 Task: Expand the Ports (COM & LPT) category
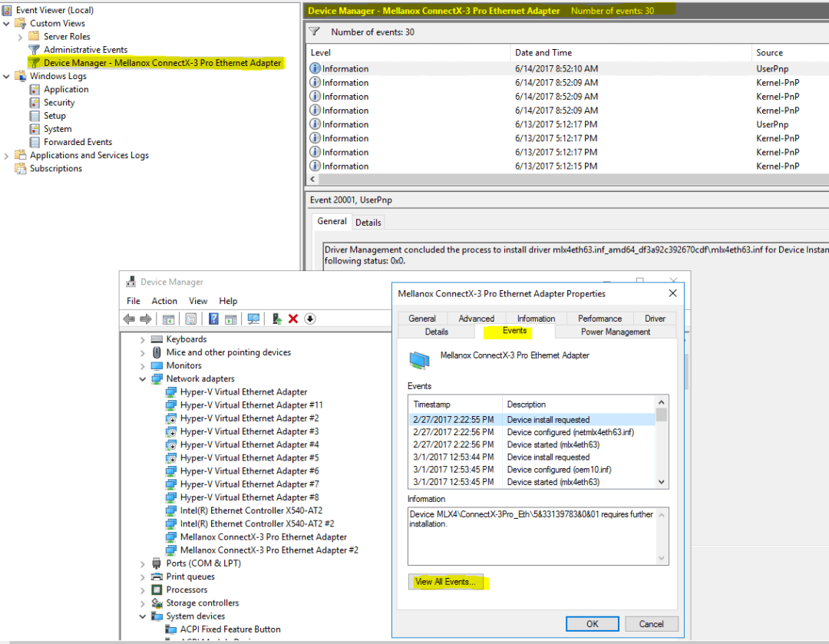(143, 563)
